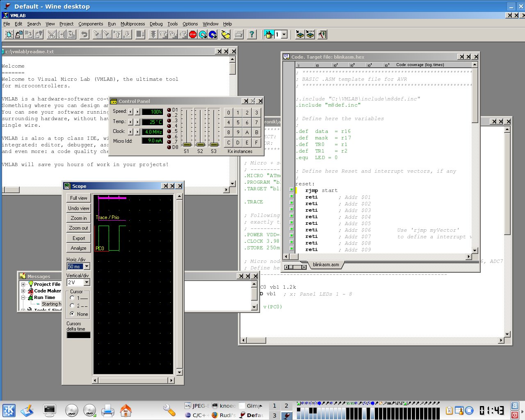Click the New file toolbar icon
Image resolution: width=525 pixels, height=420 pixels.
coord(9,34)
